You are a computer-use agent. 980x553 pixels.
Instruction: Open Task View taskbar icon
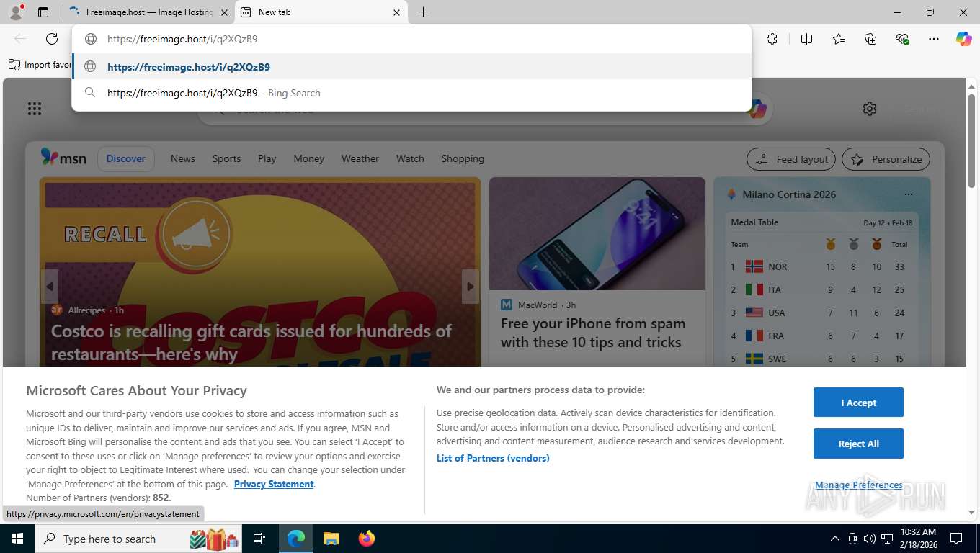click(x=259, y=539)
